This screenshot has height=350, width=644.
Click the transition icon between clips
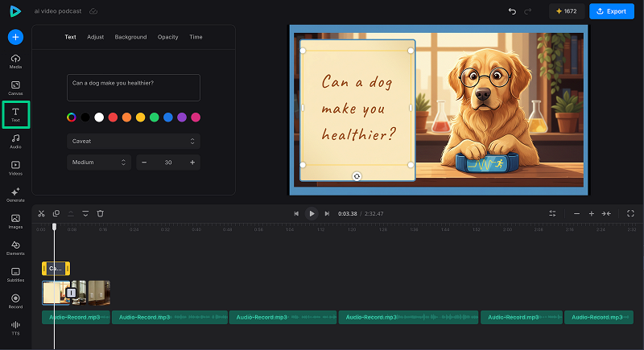click(x=72, y=293)
